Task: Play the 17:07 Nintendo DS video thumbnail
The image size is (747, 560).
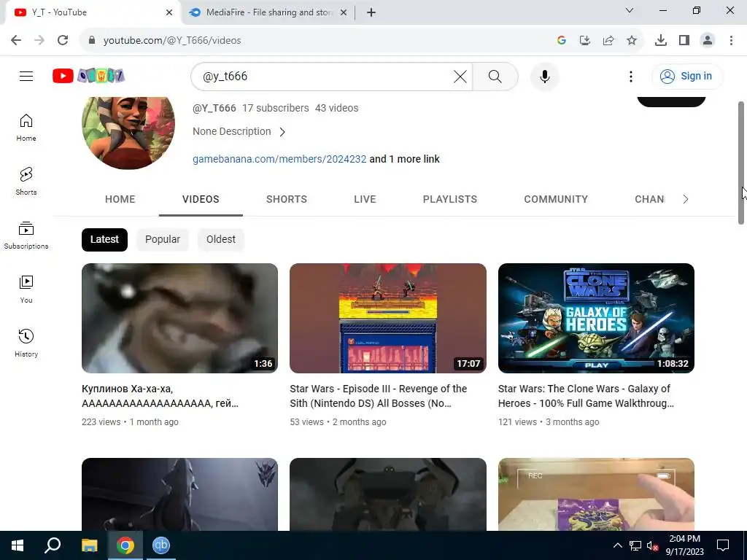Action: coord(388,318)
